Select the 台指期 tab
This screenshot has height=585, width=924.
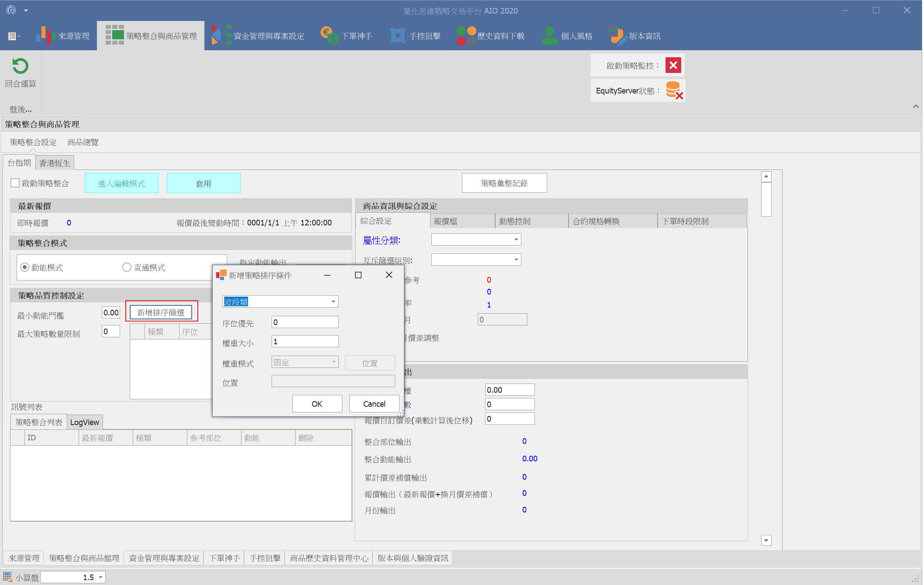[19, 163]
